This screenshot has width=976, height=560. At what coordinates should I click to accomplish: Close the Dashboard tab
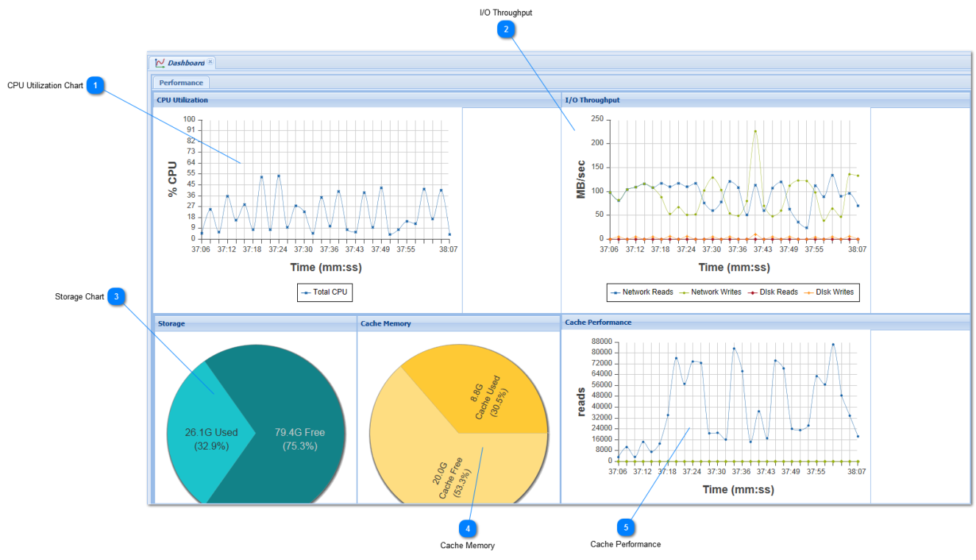pyautogui.click(x=210, y=62)
